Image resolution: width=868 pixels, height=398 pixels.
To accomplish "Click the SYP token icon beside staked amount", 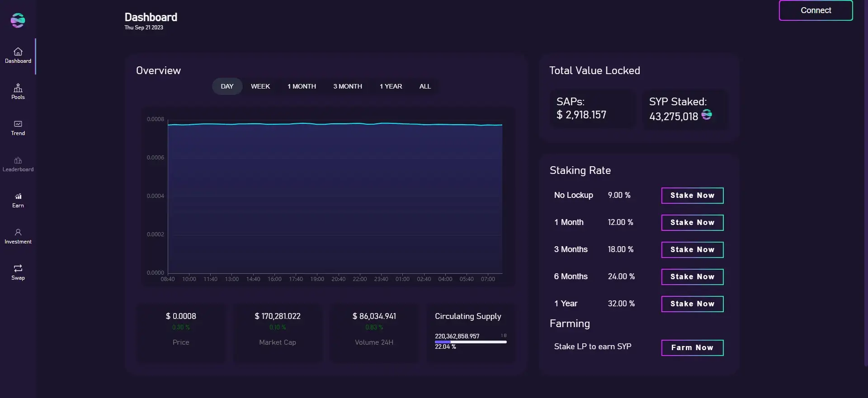I will [x=707, y=115].
